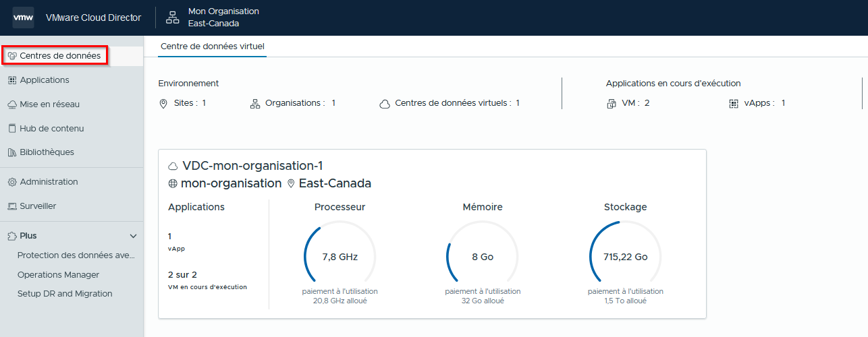Click the Applications grid icon in sidebar

pyautogui.click(x=12, y=80)
